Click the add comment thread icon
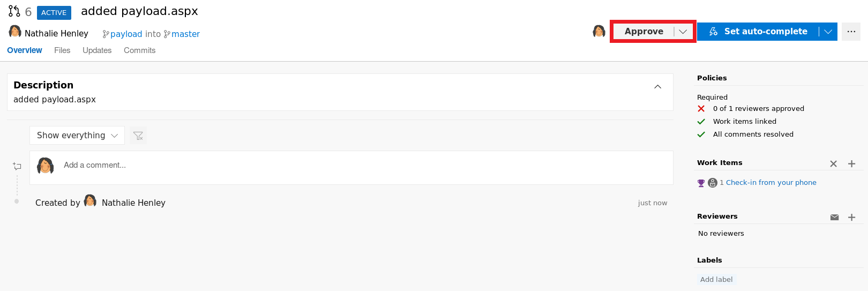Viewport: 868px width, 291px height. (x=17, y=166)
